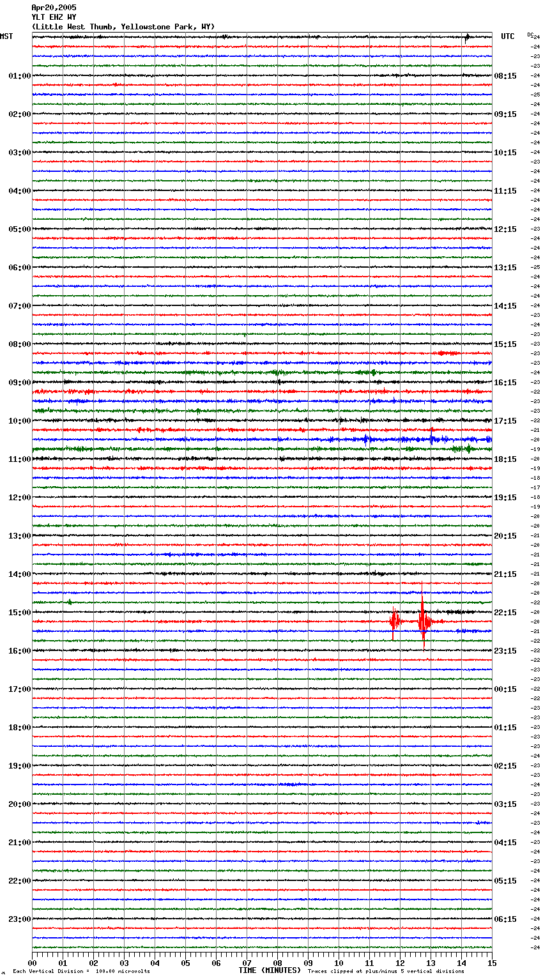Image resolution: width=543 pixels, height=980 pixels.
Task: Click the "TIME (MINUTES)" axis title
Action: pos(270,970)
